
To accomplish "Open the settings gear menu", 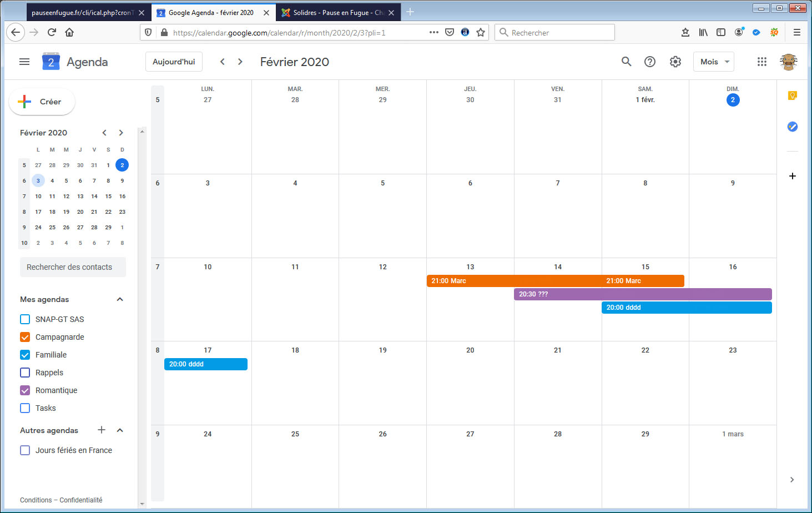I will 675,62.
